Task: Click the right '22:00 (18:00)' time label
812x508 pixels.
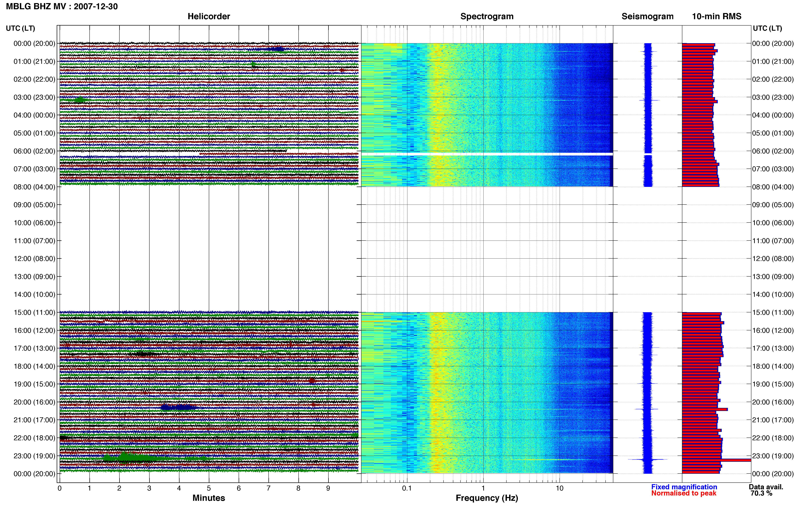Action: tap(773, 438)
